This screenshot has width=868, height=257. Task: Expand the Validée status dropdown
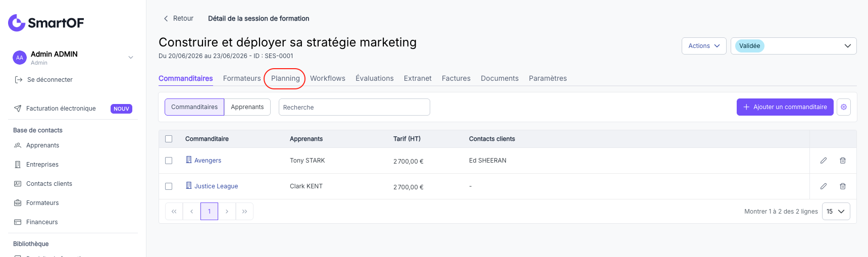[793, 46]
